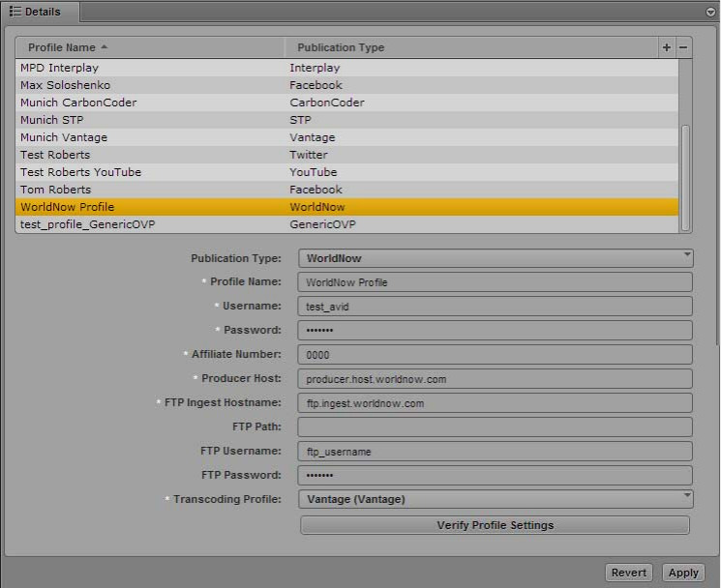The height and width of the screenshot is (588, 721).
Task: Click the Revert button
Action: [628, 573]
